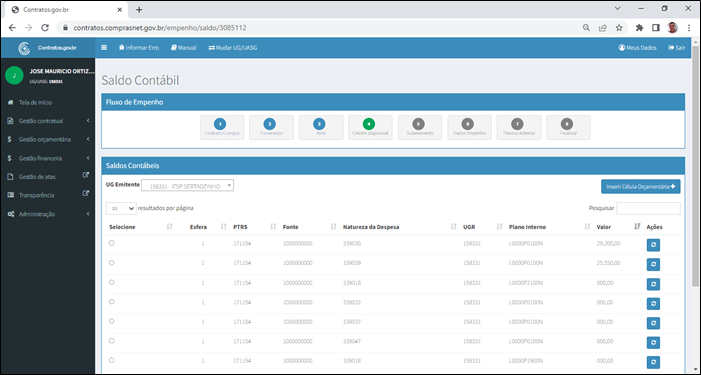Screen dimensions: 701x375
Task: Click the refresh icon for 339032 row
Action: click(x=653, y=303)
